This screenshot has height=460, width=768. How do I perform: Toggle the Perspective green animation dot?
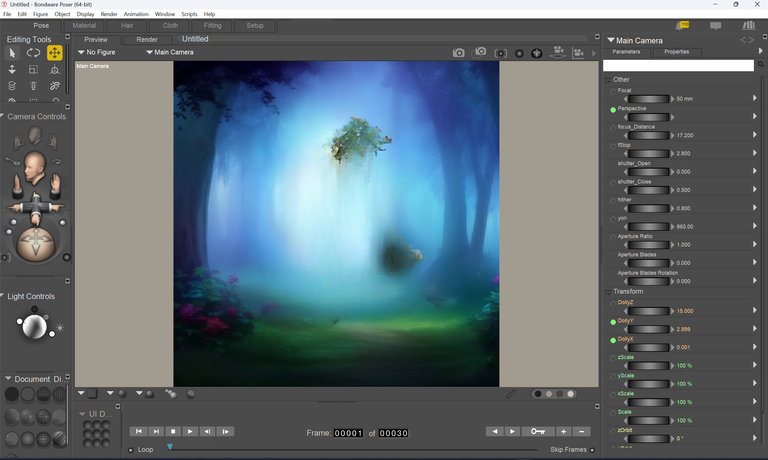(613, 110)
